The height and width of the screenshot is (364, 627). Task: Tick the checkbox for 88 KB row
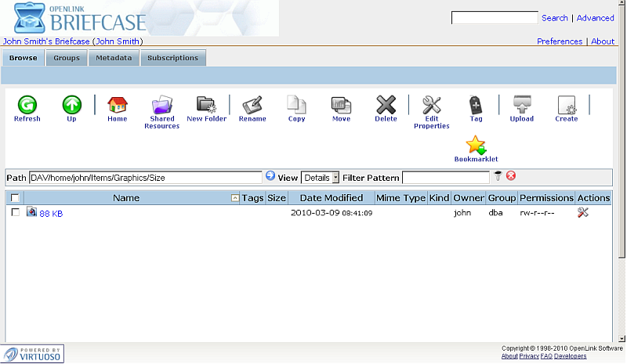click(x=15, y=212)
